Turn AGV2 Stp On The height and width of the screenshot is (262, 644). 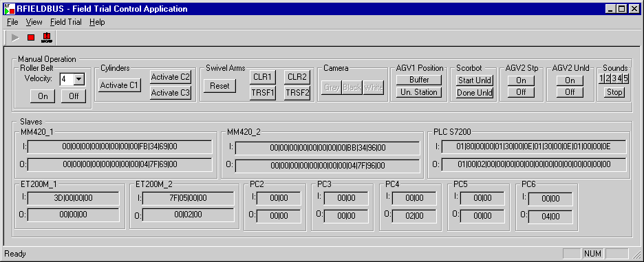521,80
